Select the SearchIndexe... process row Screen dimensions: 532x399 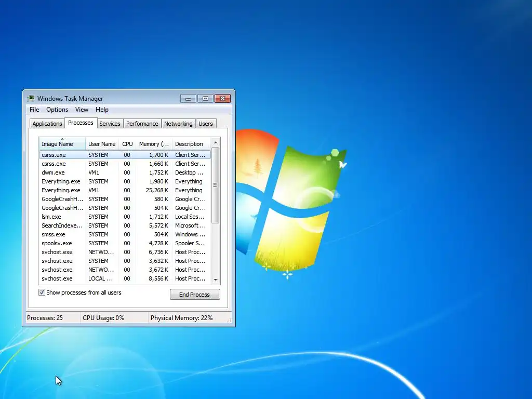pyautogui.click(x=125, y=225)
